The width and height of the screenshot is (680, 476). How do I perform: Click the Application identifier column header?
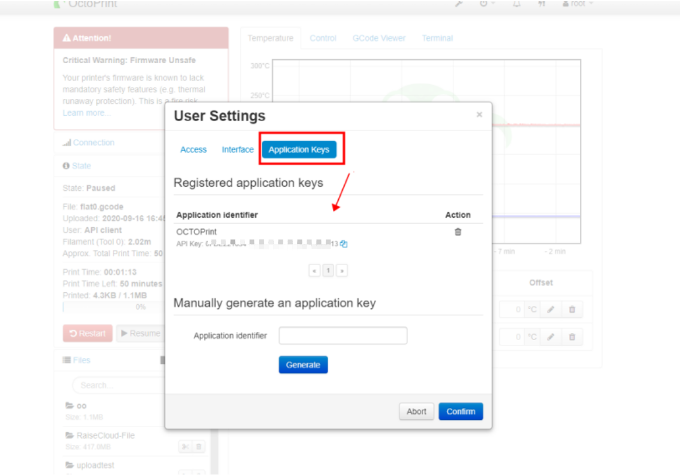point(217,215)
